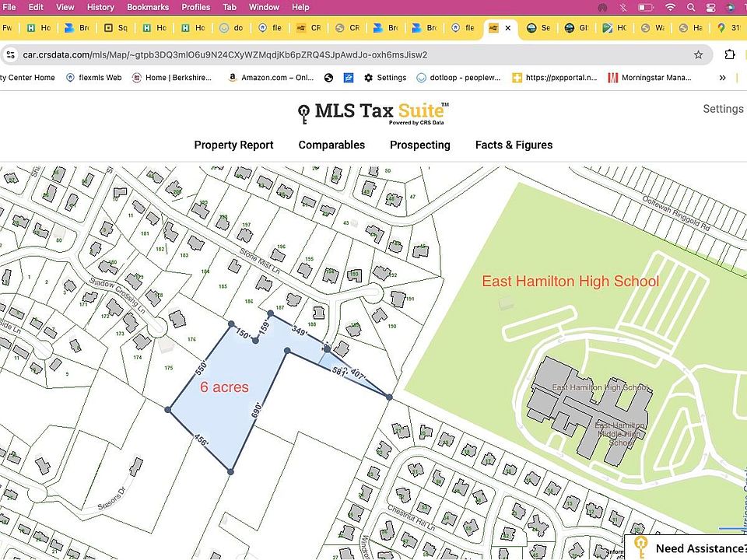This screenshot has width=747, height=560.
Task: Click the Ooltewah Ringgold Rd label
Action: click(x=675, y=213)
